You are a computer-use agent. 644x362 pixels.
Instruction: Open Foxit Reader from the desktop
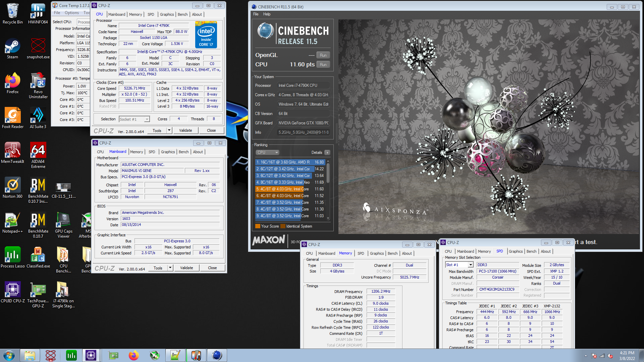click(12, 118)
